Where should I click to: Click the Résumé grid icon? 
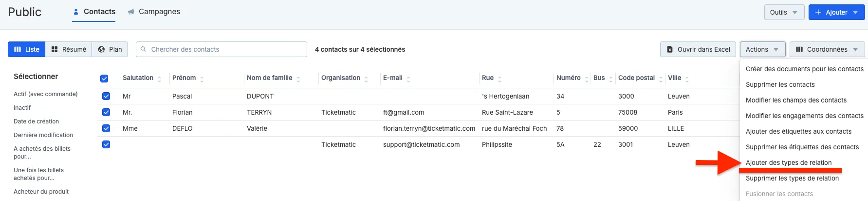(x=55, y=49)
